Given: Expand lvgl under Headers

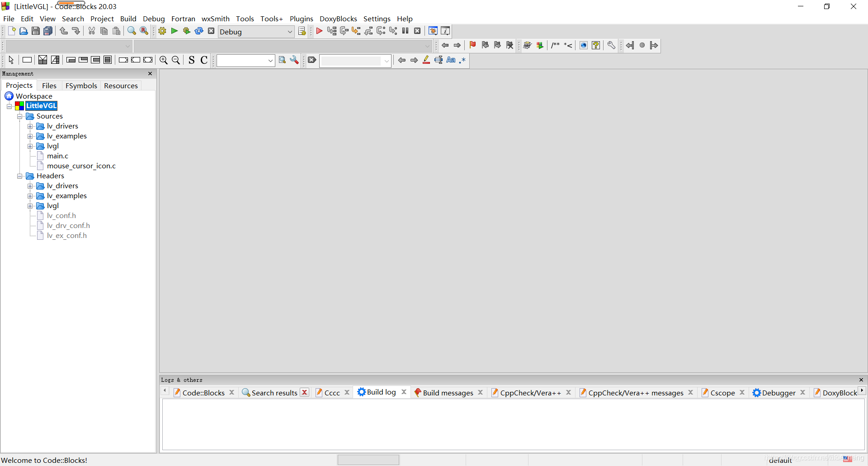Looking at the screenshot, I should pos(30,206).
